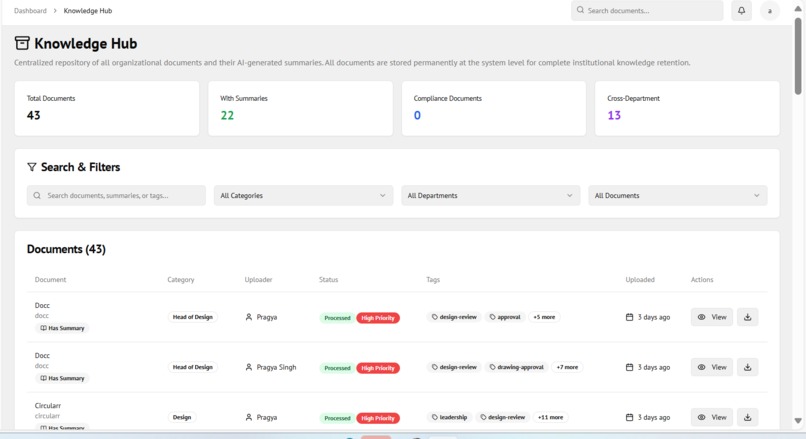Screen dimensions: 806x439
Task: Click High Priority badge in Circularr row
Action: 378,418
